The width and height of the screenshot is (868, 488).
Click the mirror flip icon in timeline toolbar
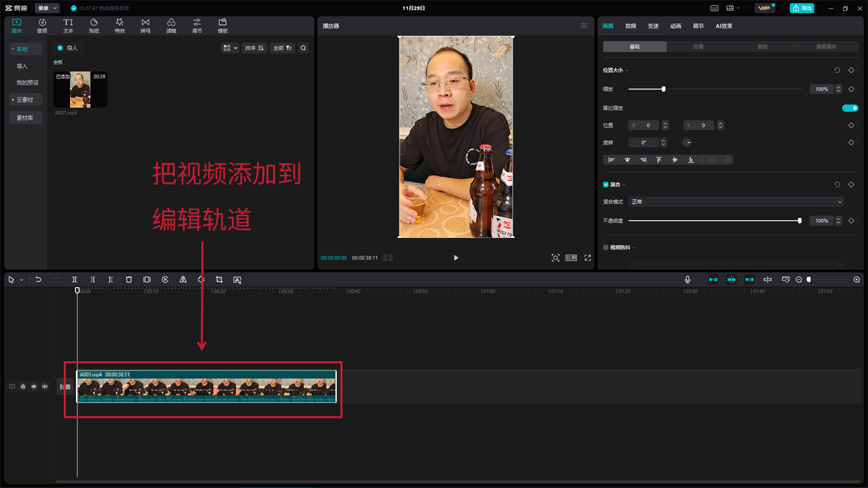pyautogui.click(x=183, y=279)
